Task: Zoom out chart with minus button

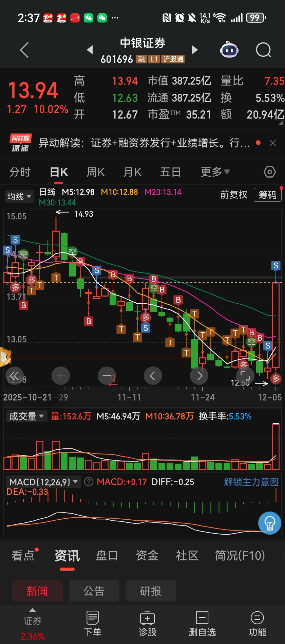Action: 107,376
